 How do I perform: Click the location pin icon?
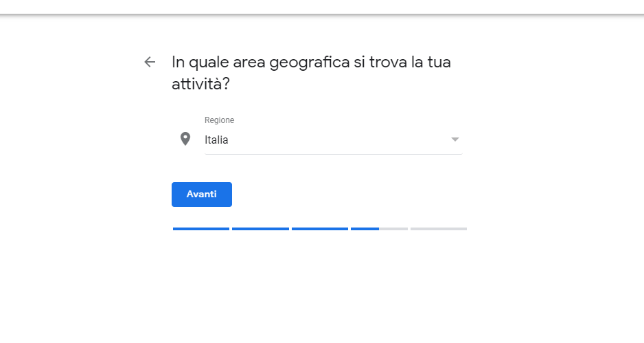pyautogui.click(x=185, y=140)
